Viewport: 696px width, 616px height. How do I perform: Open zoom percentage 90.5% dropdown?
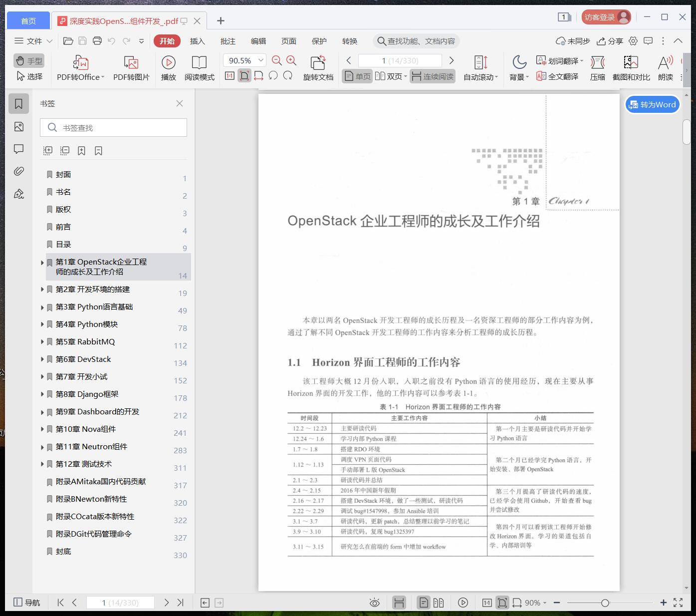(x=260, y=60)
